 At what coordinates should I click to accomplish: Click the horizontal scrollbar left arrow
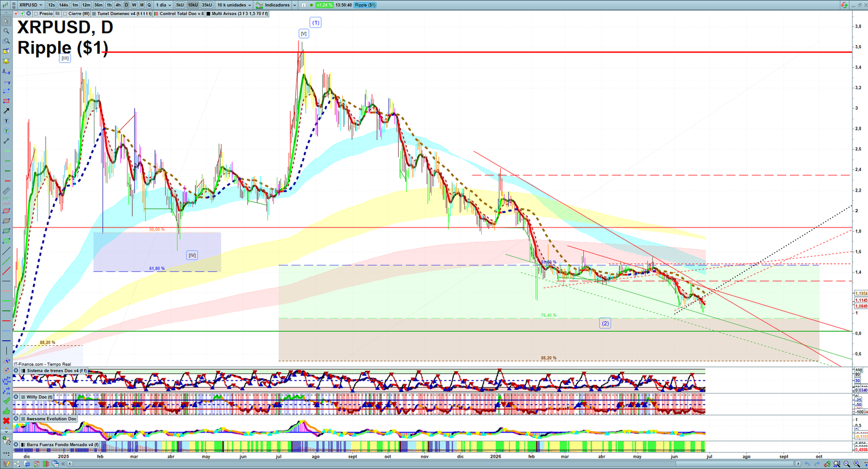(x=70, y=464)
